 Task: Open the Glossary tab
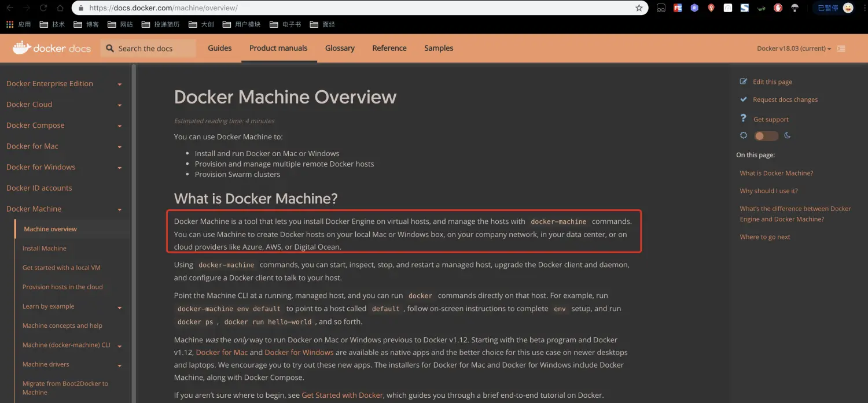340,48
